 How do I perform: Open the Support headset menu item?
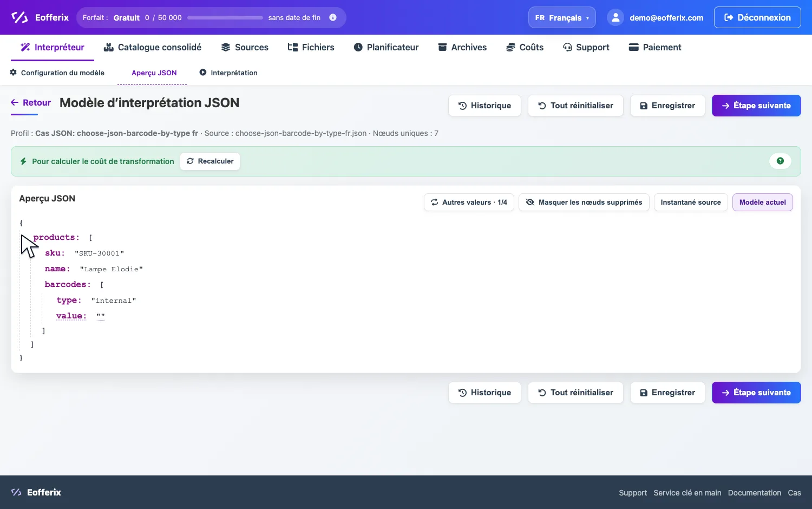coord(586,47)
